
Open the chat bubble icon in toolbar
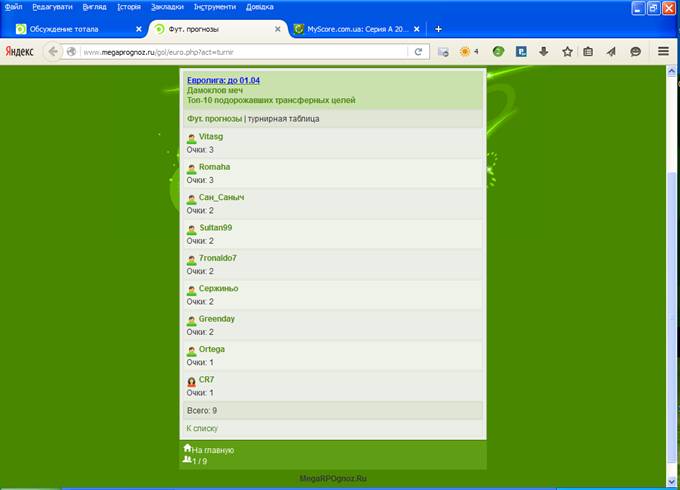click(635, 51)
